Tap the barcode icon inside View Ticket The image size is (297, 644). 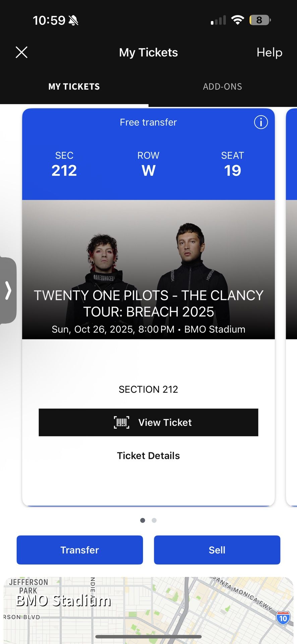click(122, 423)
